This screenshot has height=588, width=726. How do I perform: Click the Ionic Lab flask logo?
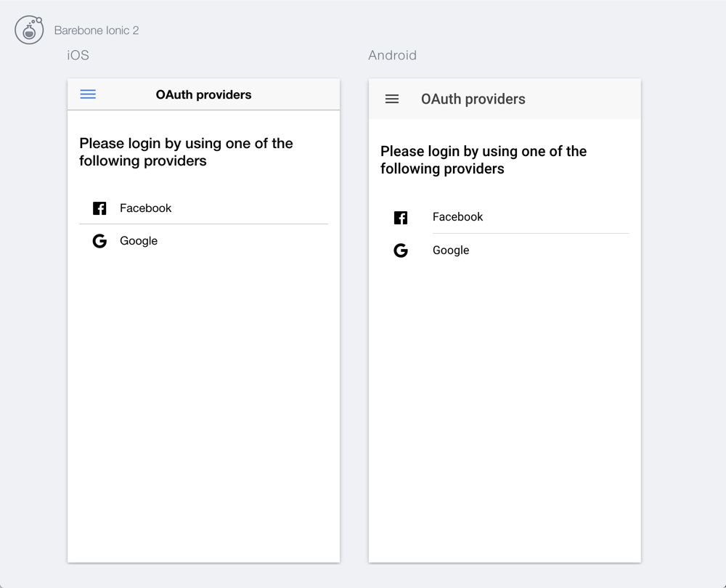[x=29, y=30]
